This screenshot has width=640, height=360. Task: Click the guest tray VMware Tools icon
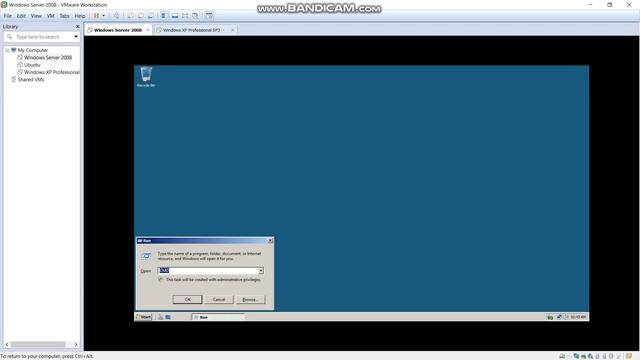tap(550, 317)
